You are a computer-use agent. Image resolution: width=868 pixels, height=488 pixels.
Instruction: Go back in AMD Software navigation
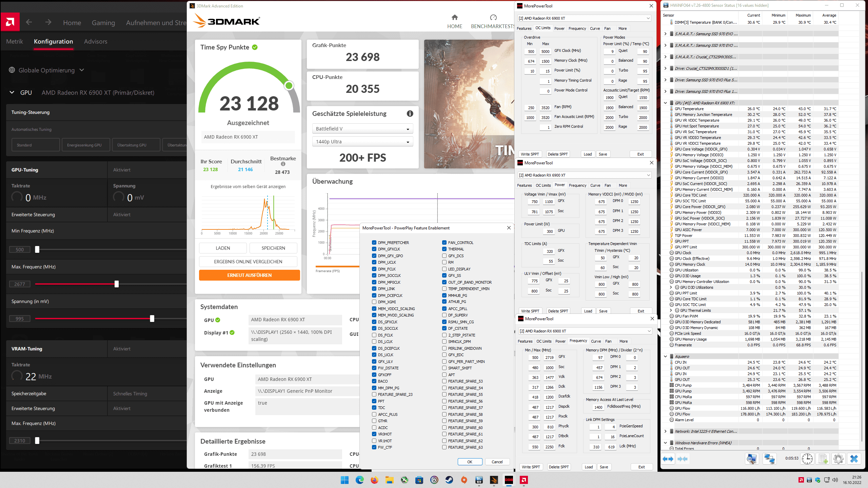point(29,22)
